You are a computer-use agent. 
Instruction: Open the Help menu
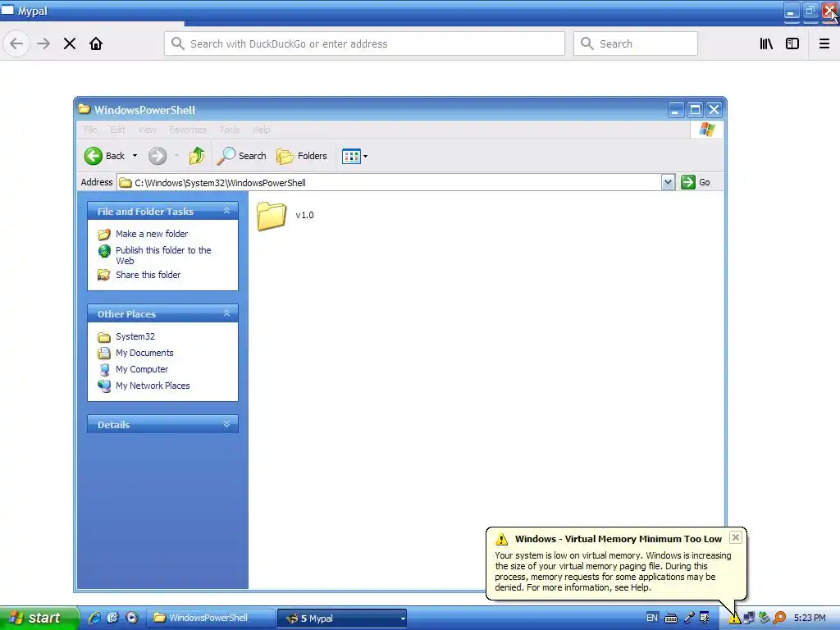pyautogui.click(x=262, y=130)
